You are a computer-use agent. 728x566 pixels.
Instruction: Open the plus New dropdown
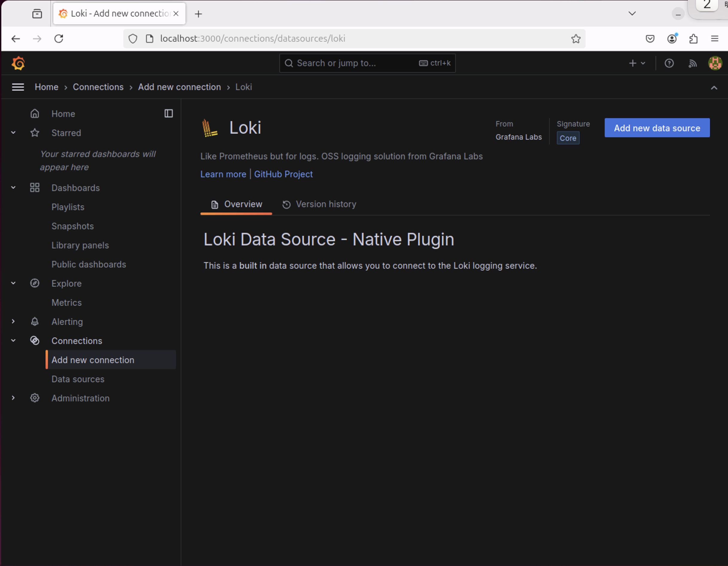(x=637, y=63)
